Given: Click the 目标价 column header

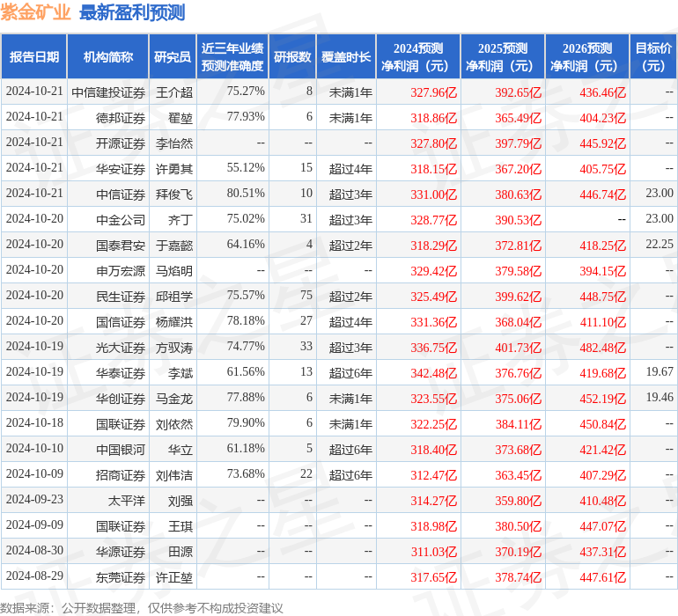Looking at the screenshot, I should tap(653, 56).
